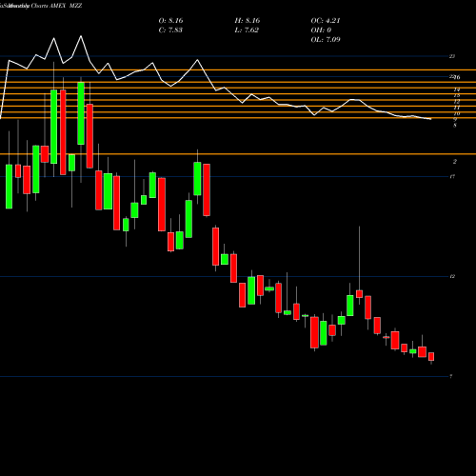The width and height of the screenshot is (476, 476).
Task: Click the '17' price axis label
Action: coord(452,176)
